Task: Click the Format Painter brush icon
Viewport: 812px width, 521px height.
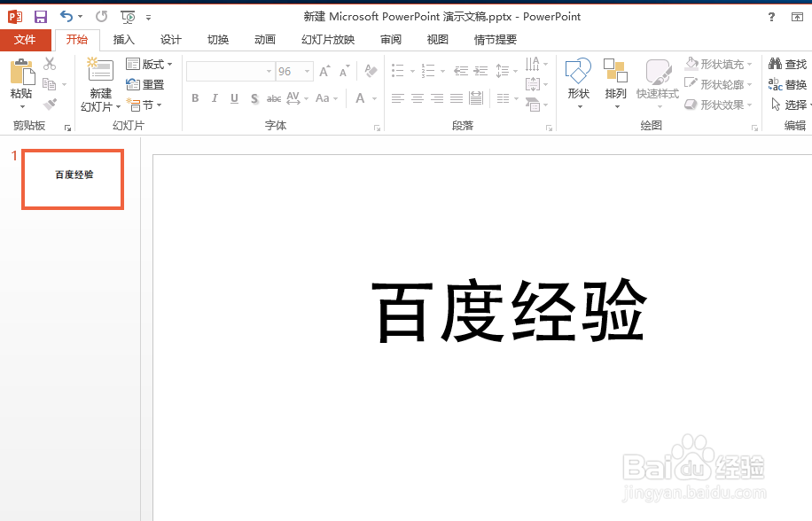Action: (50, 104)
